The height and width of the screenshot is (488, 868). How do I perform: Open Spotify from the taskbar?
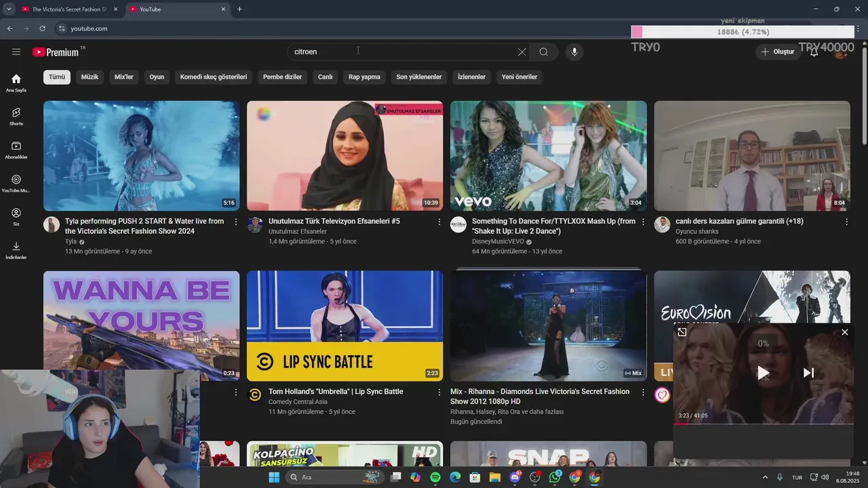(435, 477)
